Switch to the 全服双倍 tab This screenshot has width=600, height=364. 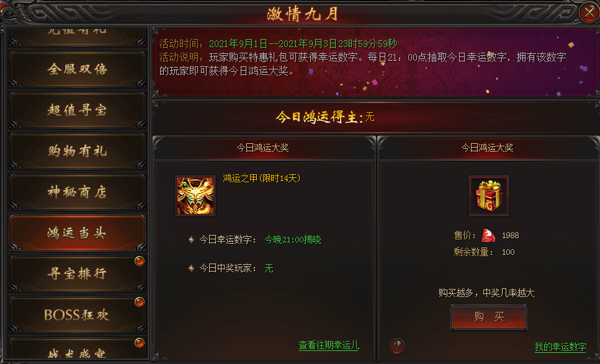tap(78, 69)
